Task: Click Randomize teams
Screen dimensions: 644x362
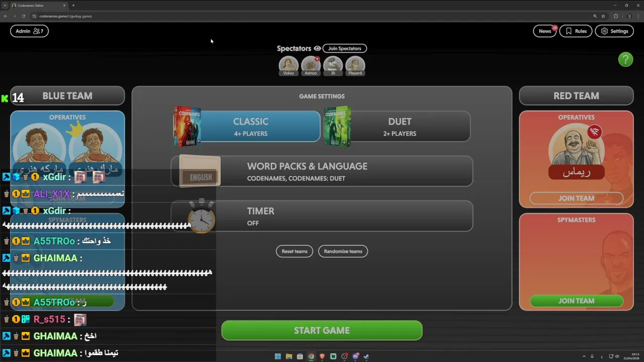Action: (x=343, y=251)
